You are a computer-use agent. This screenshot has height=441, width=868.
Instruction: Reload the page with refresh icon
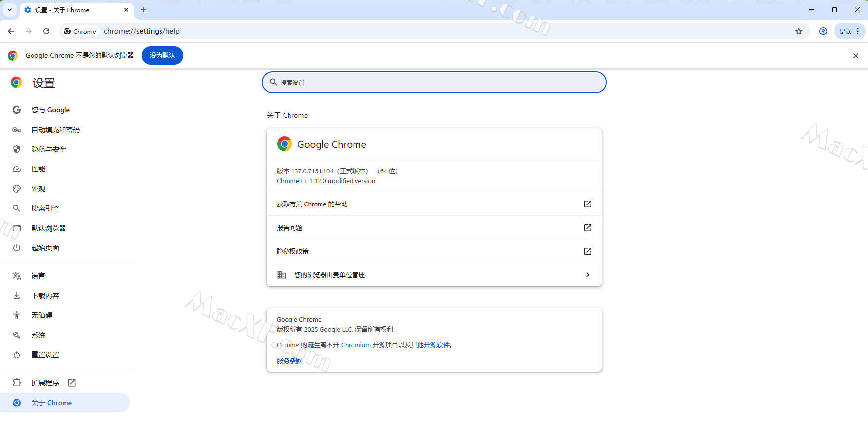click(x=46, y=31)
